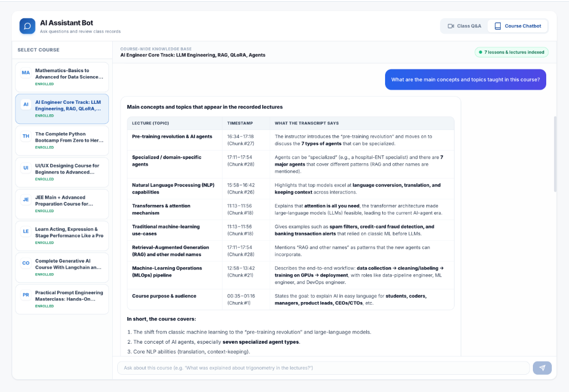Click the 7 lessons & lectures indexed badge
The image size is (569, 392).
[x=511, y=52]
